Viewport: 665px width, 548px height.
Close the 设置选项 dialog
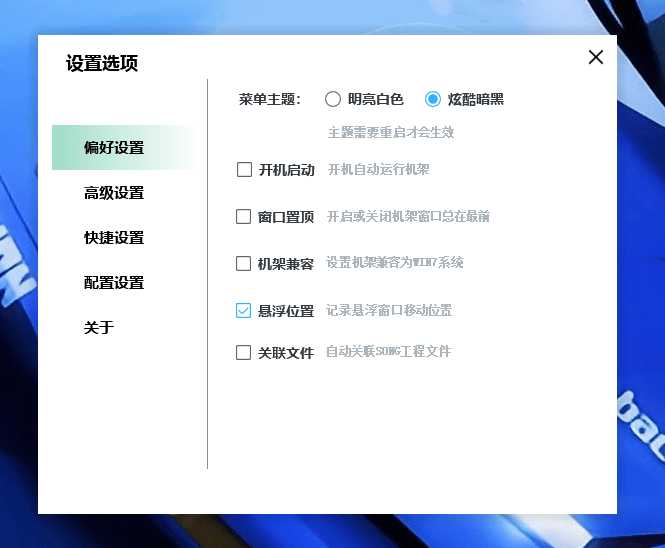click(x=596, y=57)
